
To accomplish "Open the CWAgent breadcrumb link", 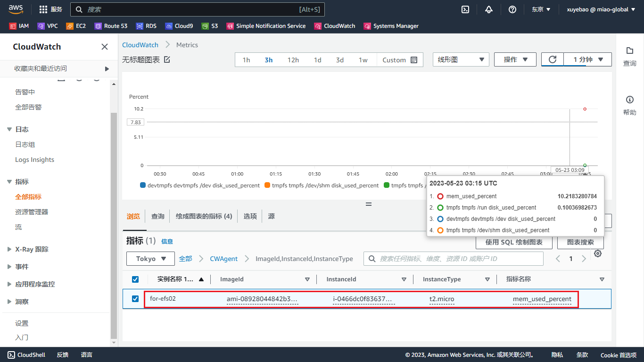I will point(224,259).
